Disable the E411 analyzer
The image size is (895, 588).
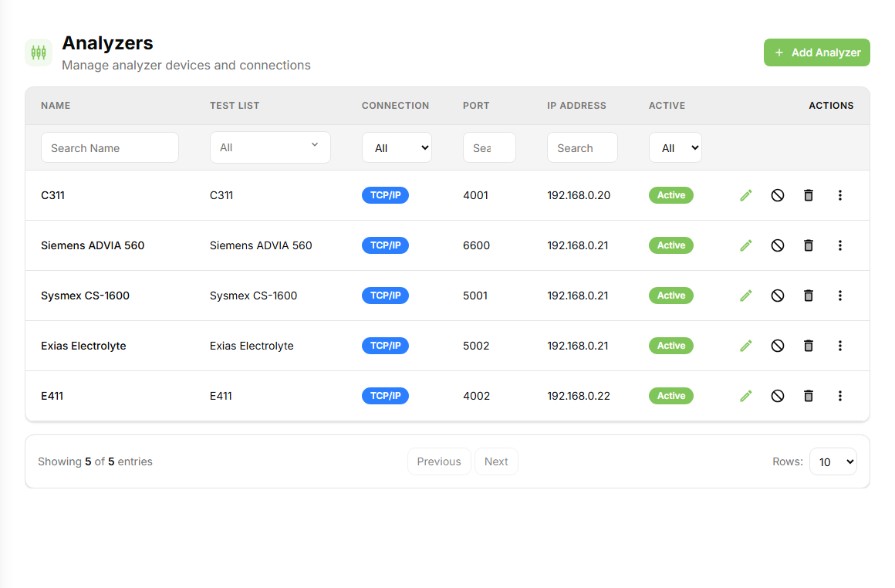778,396
